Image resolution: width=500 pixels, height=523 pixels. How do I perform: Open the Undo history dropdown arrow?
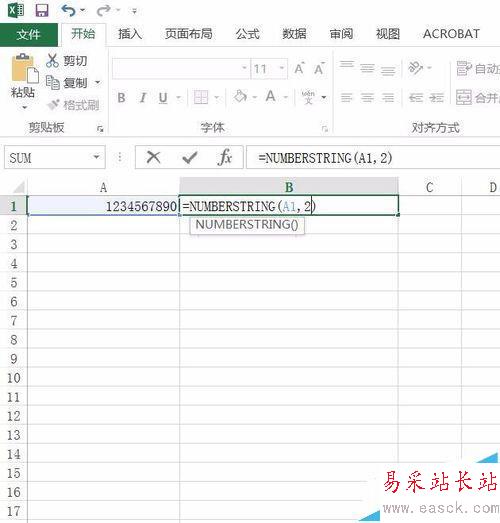(x=83, y=11)
